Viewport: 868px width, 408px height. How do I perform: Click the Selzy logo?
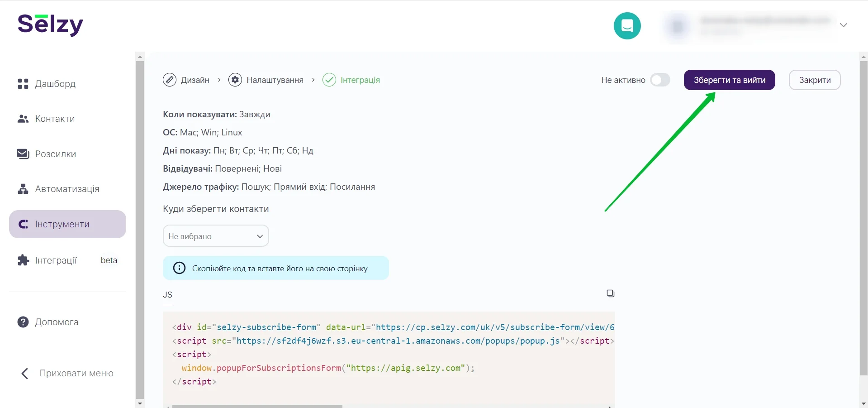[x=50, y=25]
